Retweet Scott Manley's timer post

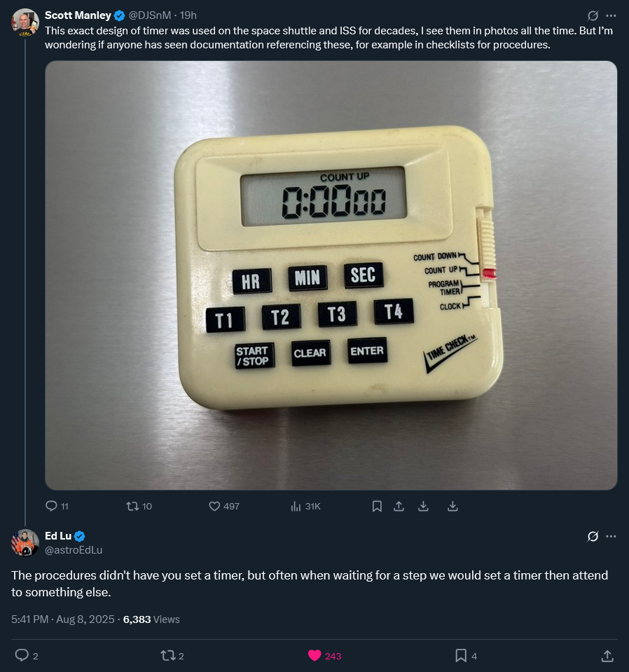pyautogui.click(x=132, y=506)
